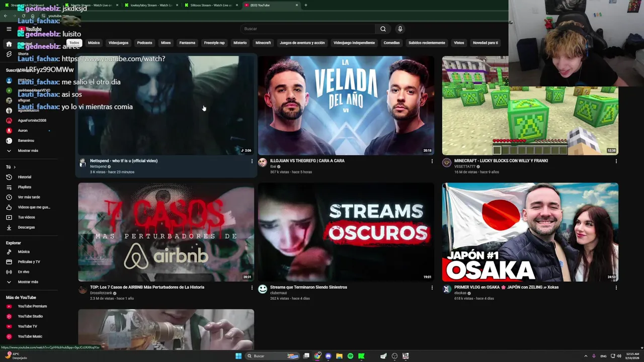Open options menu for Streams Siniestros video
This screenshot has width=644, height=362.
pyautogui.click(x=432, y=288)
